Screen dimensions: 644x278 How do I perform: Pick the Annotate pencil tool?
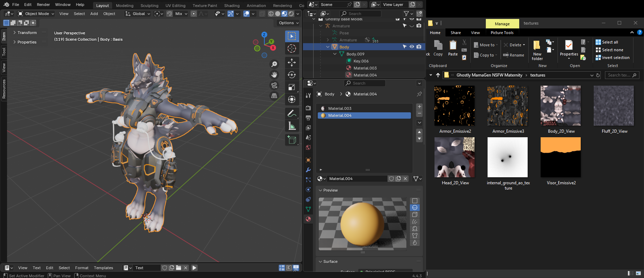pos(292,113)
